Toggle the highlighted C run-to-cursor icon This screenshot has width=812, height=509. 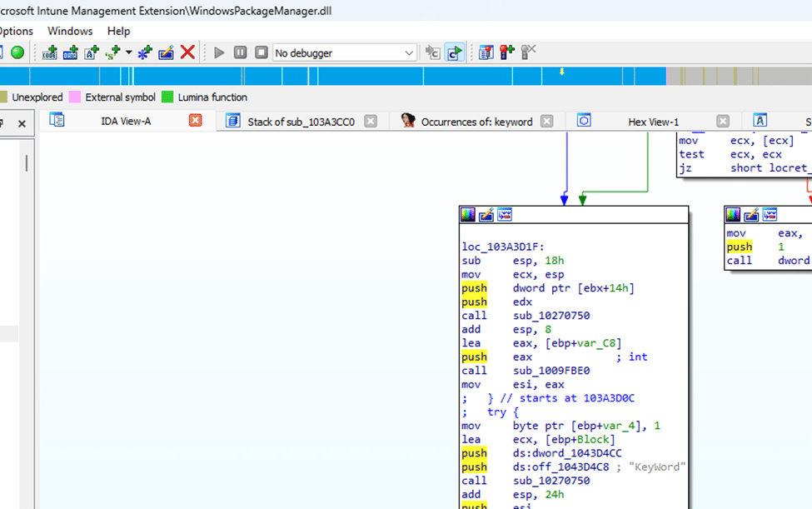click(x=454, y=52)
